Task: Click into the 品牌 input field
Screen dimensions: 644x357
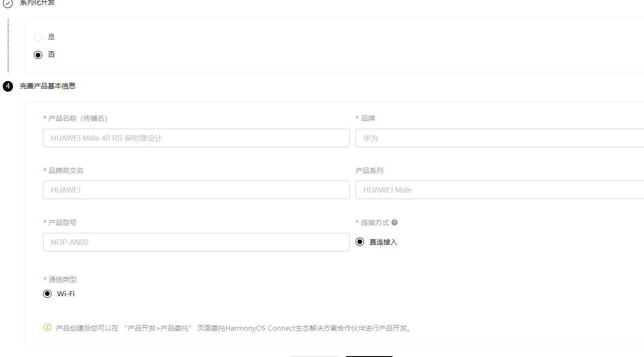Action: (x=500, y=138)
